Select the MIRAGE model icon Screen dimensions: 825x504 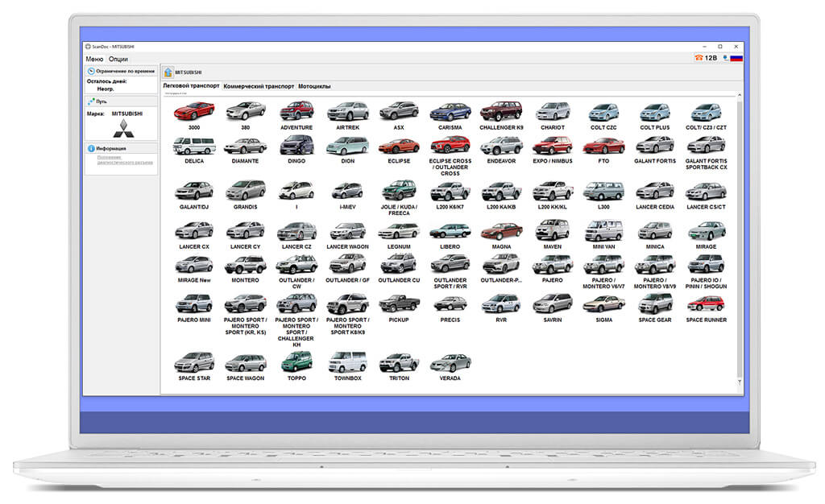pos(706,230)
